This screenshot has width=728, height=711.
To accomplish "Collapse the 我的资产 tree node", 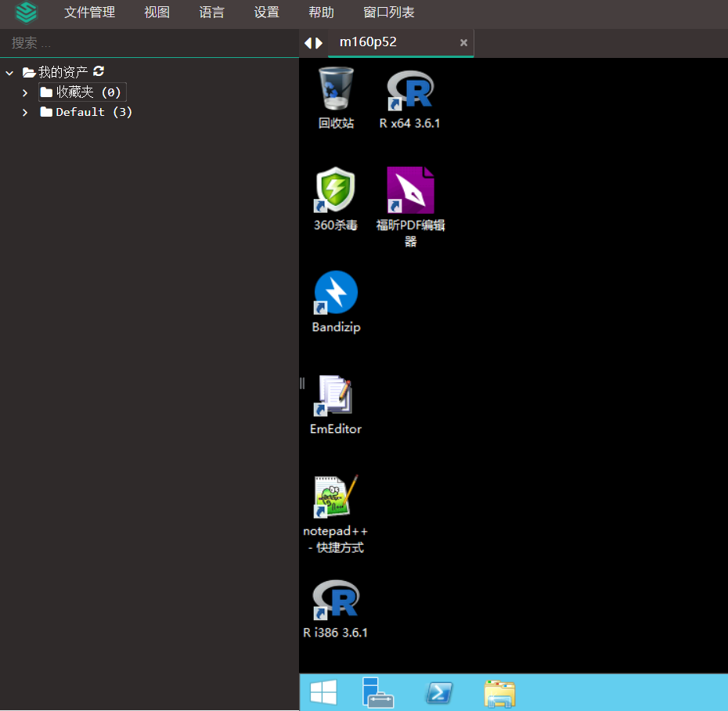I will 9,71.
